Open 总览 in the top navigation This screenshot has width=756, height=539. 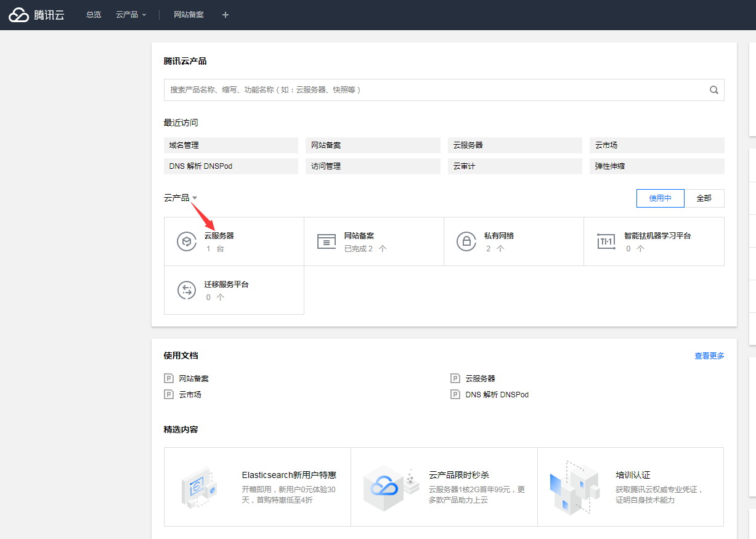94,15
